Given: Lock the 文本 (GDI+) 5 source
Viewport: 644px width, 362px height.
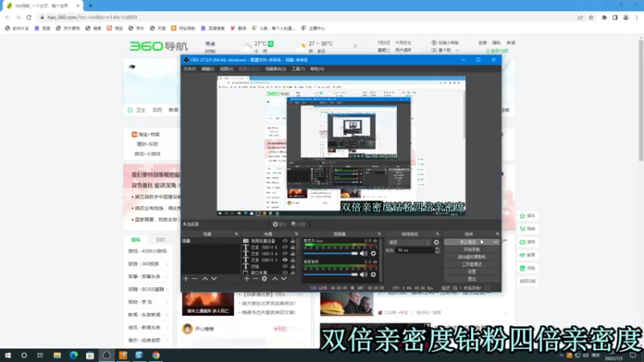Looking at the screenshot, I should point(293,248).
